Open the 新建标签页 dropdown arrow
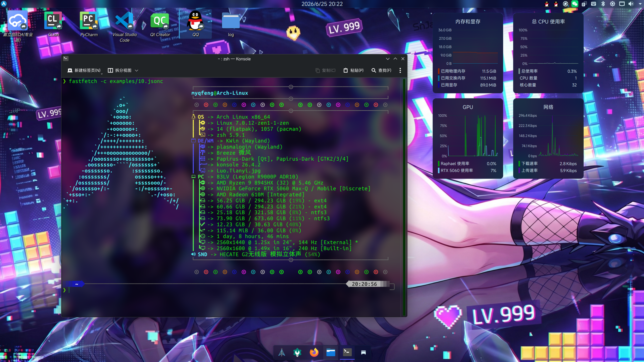 click(102, 74)
